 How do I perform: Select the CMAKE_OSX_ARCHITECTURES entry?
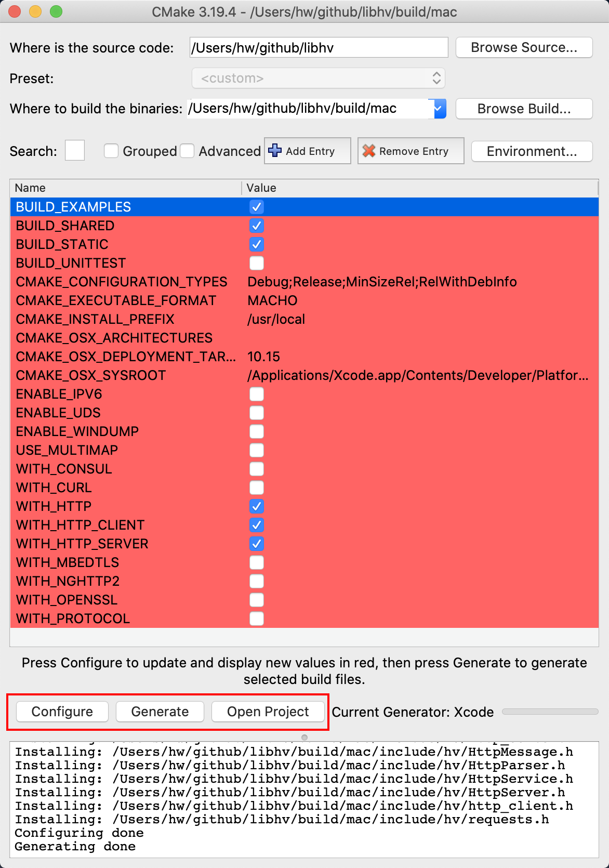click(114, 338)
